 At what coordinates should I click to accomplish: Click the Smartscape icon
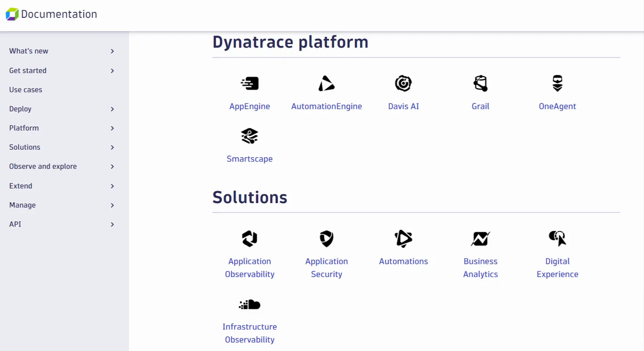tap(250, 136)
